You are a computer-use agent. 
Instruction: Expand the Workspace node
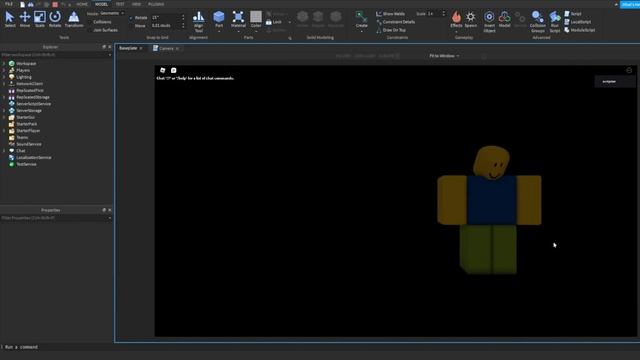(x=4, y=64)
